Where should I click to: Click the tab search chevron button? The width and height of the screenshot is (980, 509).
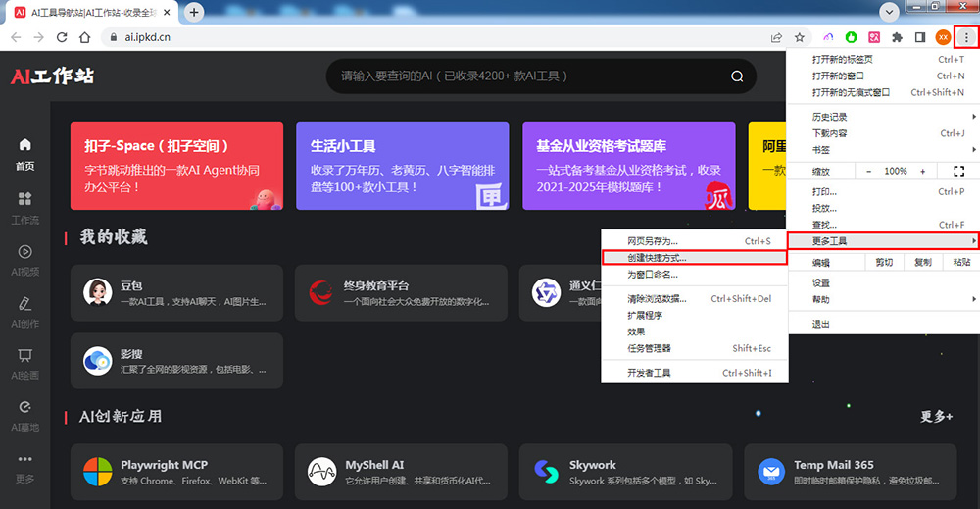[889, 11]
